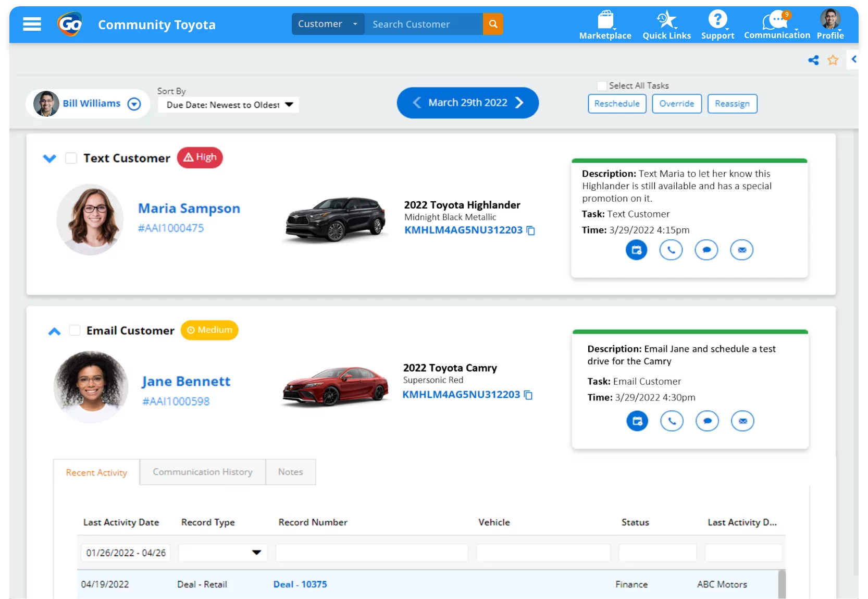Click the Reschedule button
The width and height of the screenshot is (868, 599).
pyautogui.click(x=617, y=104)
